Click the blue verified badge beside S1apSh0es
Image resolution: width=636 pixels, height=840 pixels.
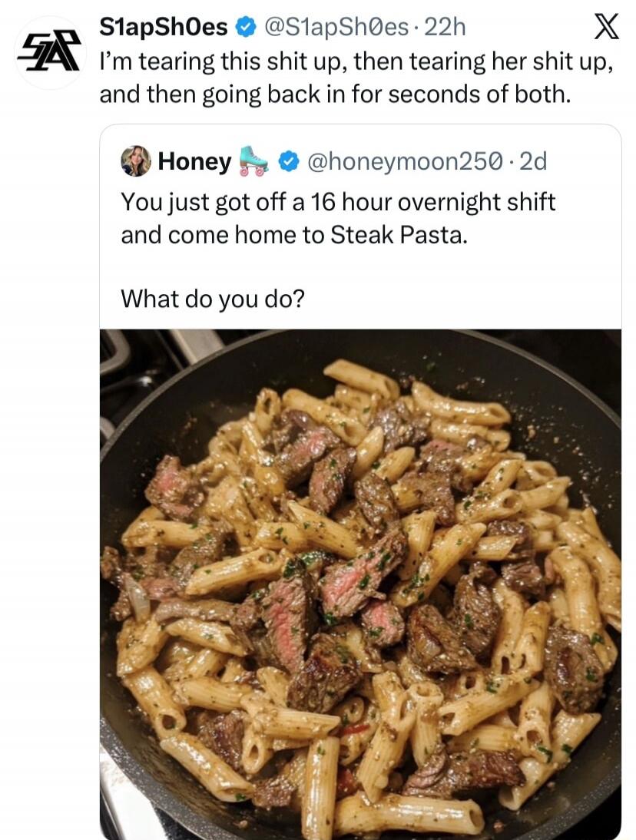click(x=246, y=25)
